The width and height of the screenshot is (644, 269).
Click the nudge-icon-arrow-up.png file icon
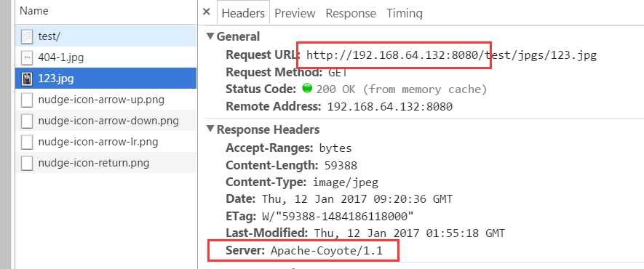27,100
